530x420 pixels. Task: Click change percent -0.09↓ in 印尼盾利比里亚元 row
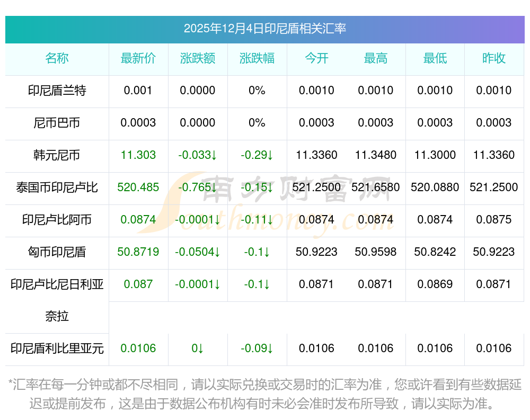point(257,348)
